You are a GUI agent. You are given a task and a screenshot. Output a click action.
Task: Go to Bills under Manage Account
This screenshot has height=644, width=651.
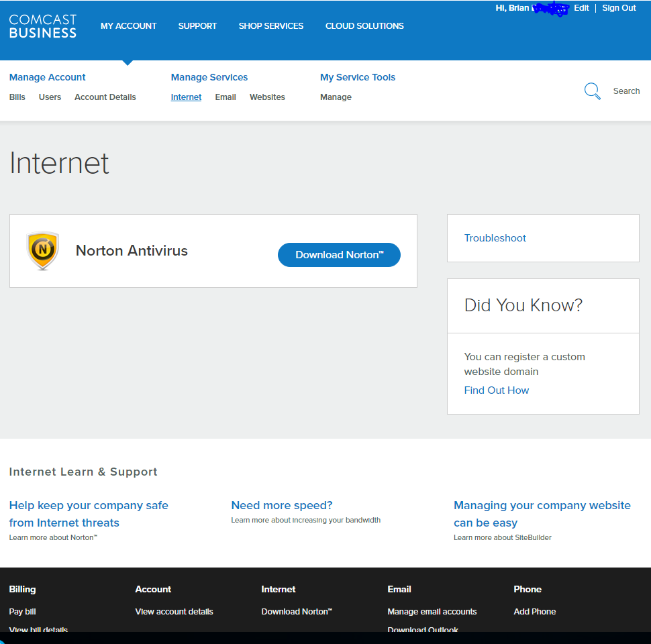pyautogui.click(x=17, y=97)
